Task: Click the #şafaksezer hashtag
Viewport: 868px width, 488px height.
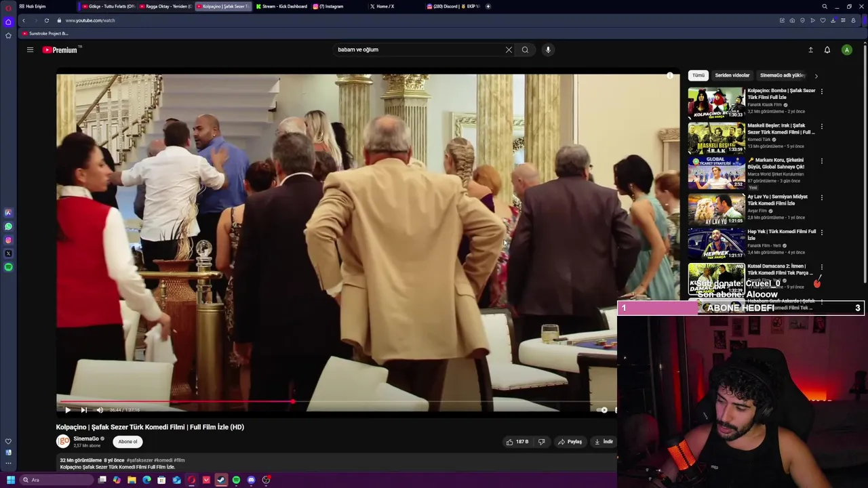Action: tap(140, 460)
